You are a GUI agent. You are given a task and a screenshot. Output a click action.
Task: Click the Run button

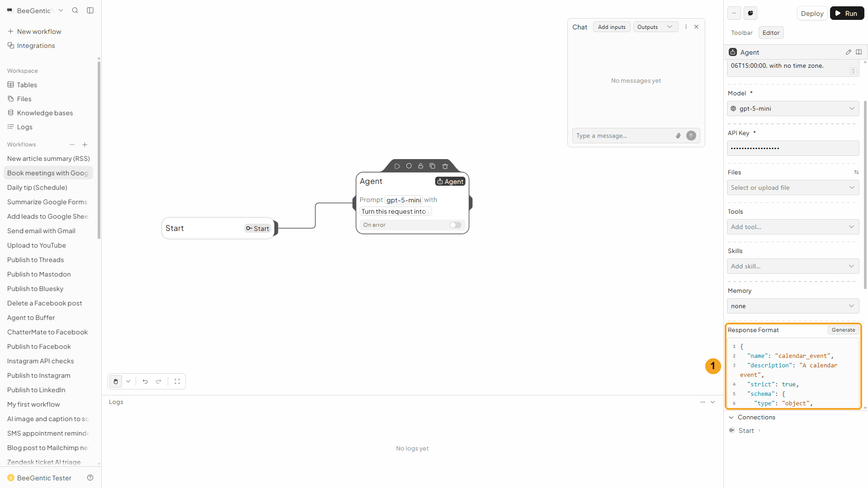(847, 13)
